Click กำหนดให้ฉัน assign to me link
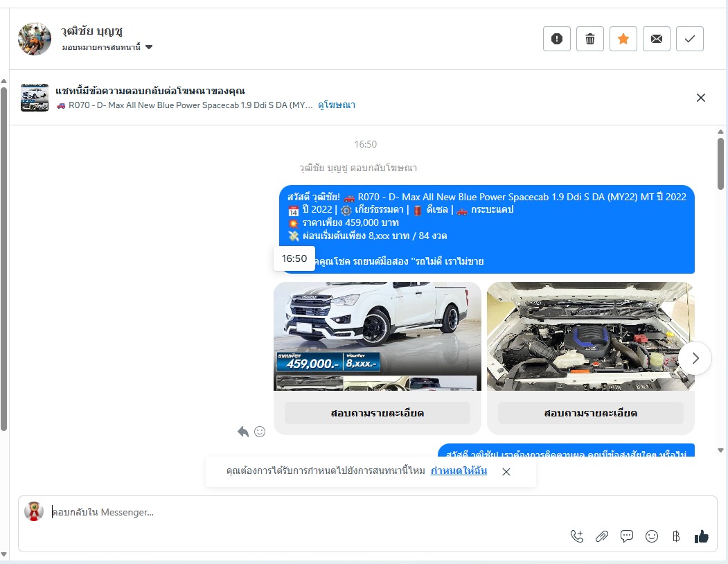This screenshot has width=728, height=564. (x=459, y=470)
